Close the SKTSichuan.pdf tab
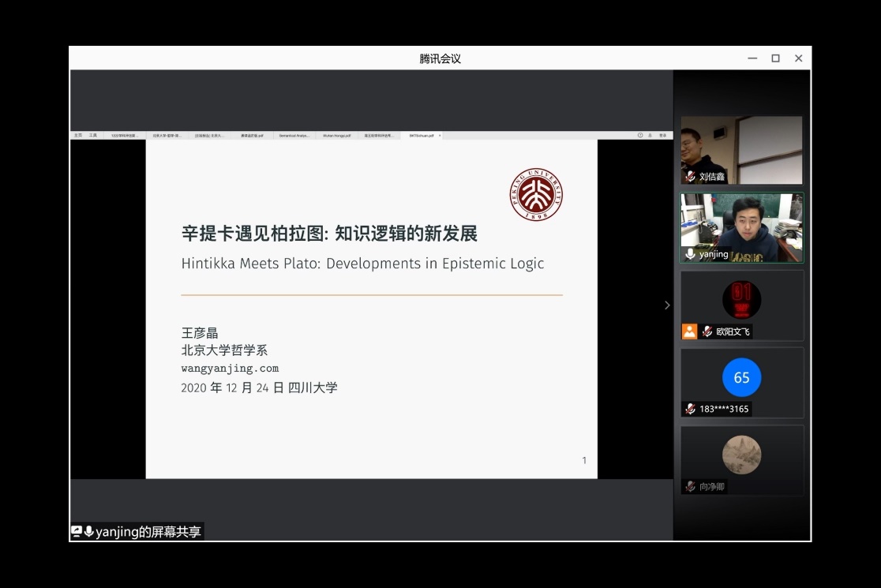This screenshot has height=588, width=881. (x=440, y=136)
